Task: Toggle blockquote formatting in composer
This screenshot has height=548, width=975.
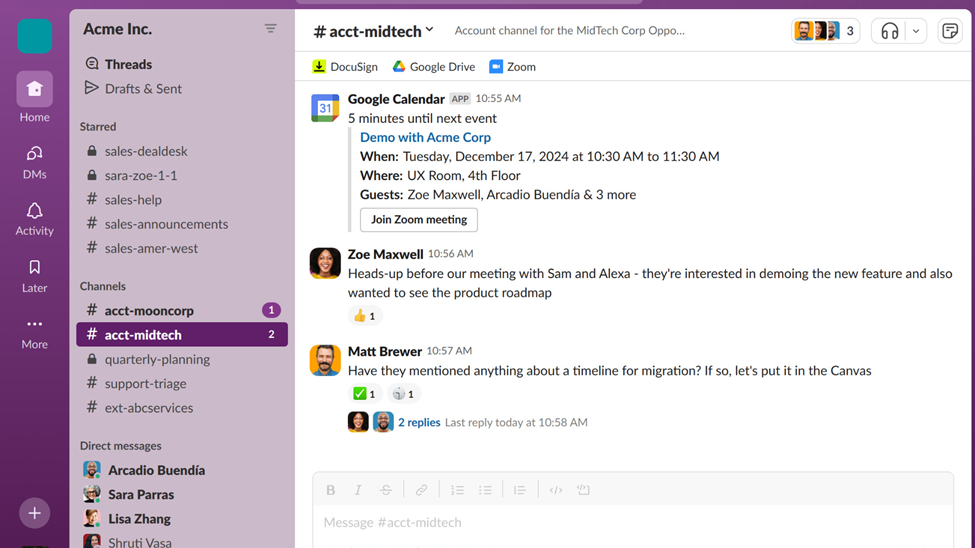Action: tap(520, 490)
